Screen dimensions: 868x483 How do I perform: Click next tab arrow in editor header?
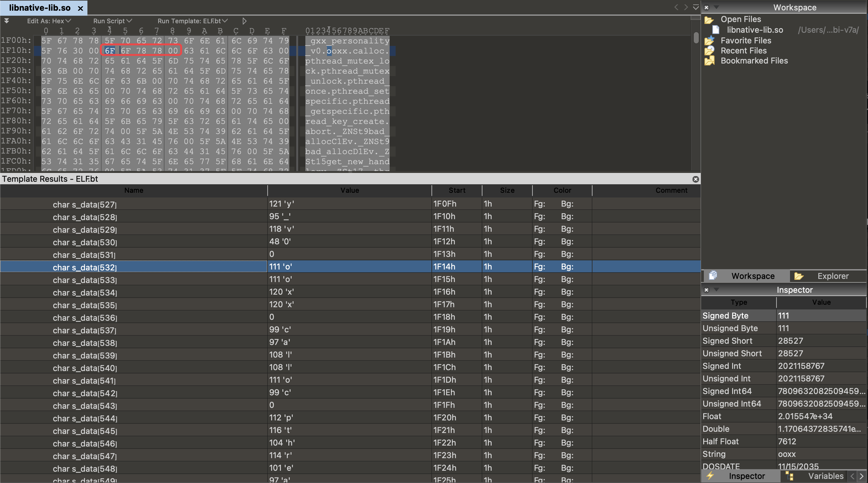click(x=686, y=8)
